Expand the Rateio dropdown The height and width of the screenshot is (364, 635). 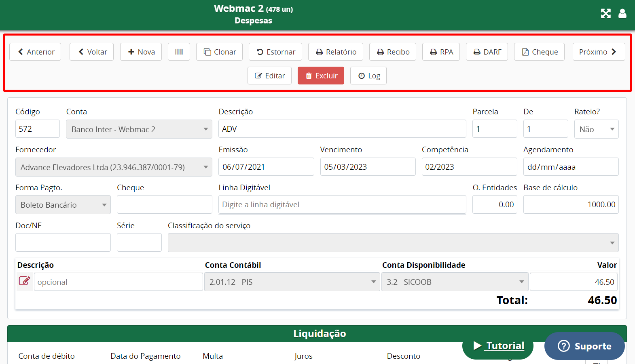[596, 129]
